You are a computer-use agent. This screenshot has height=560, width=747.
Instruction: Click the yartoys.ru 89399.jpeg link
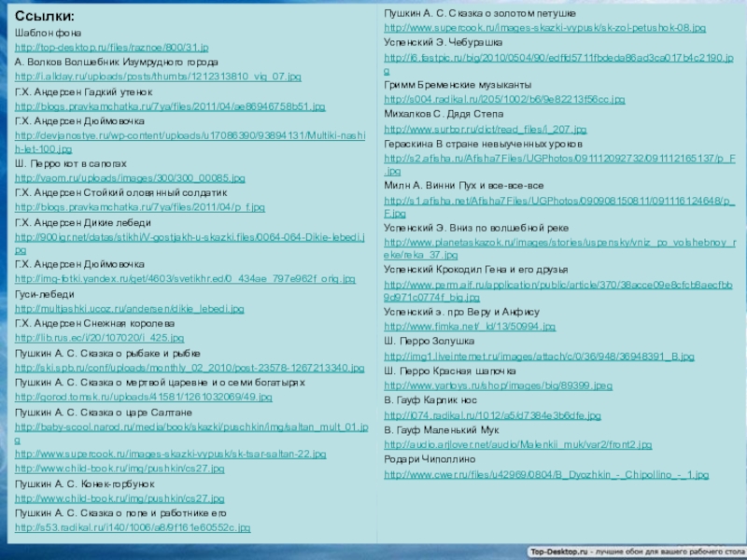tap(499, 385)
